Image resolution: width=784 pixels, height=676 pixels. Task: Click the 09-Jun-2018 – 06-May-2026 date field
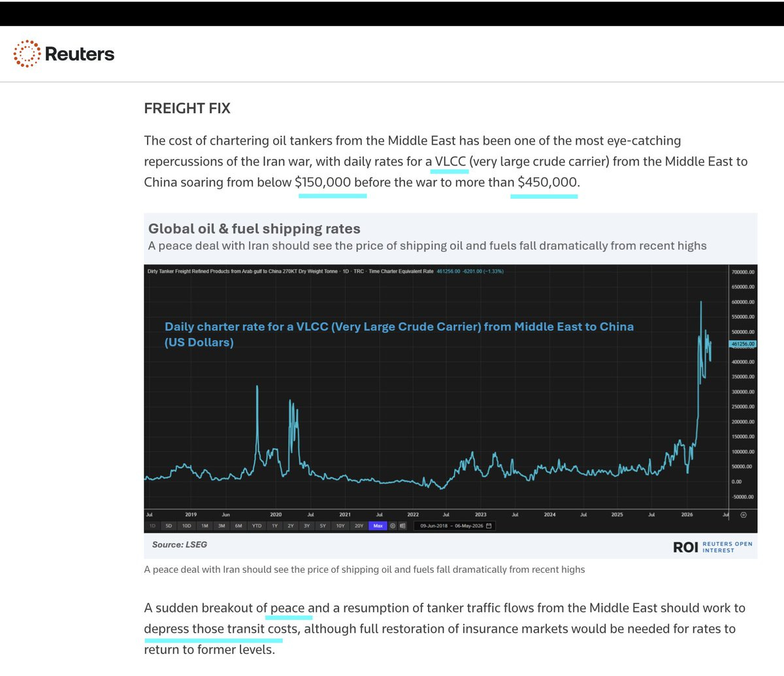pos(455,526)
